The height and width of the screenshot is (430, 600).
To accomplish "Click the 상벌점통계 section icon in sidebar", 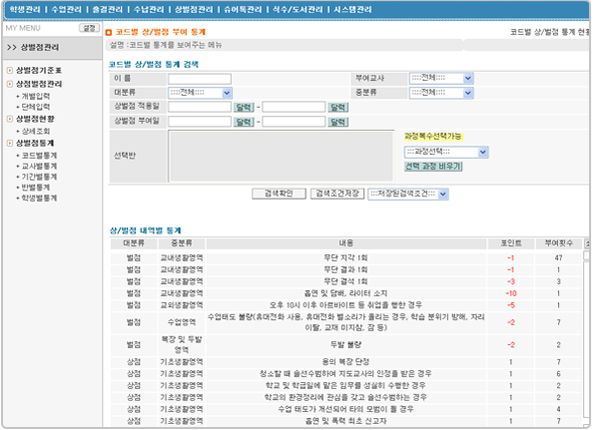I will pos(10,143).
